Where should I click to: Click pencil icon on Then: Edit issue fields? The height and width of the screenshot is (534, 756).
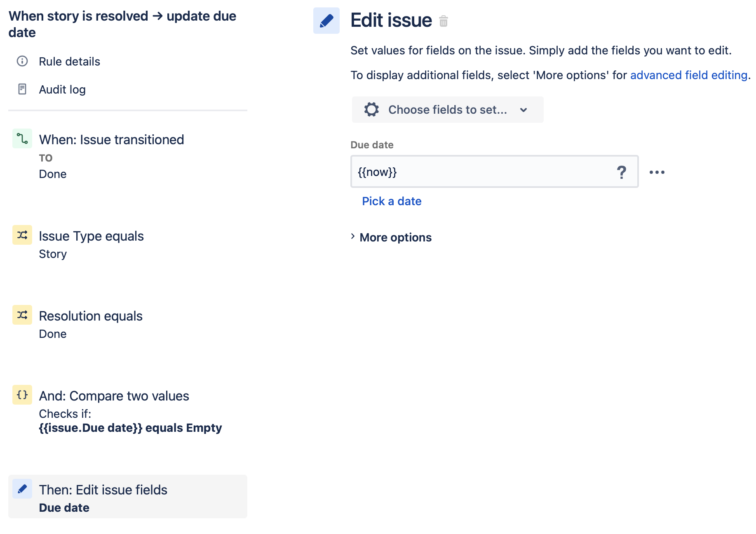click(22, 489)
